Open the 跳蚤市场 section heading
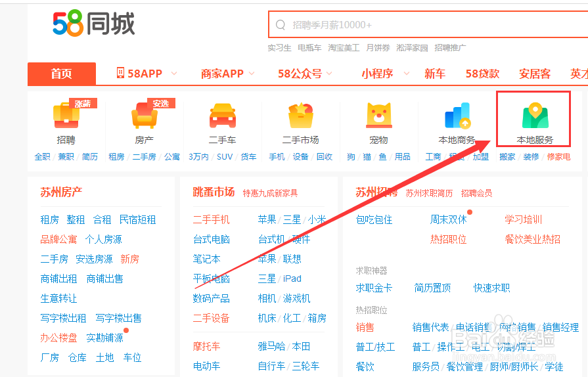This screenshot has width=588, height=377. 214,192
